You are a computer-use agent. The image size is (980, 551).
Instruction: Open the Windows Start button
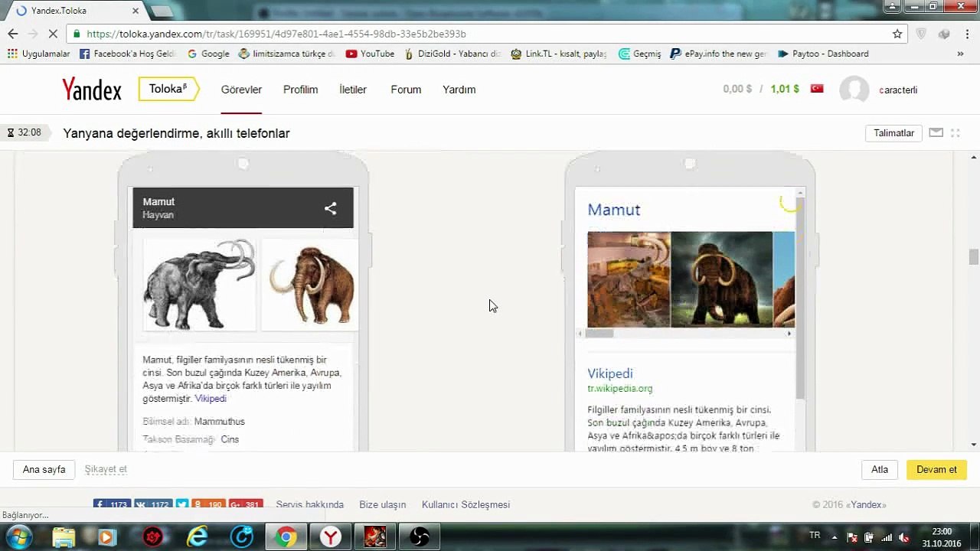(x=18, y=537)
